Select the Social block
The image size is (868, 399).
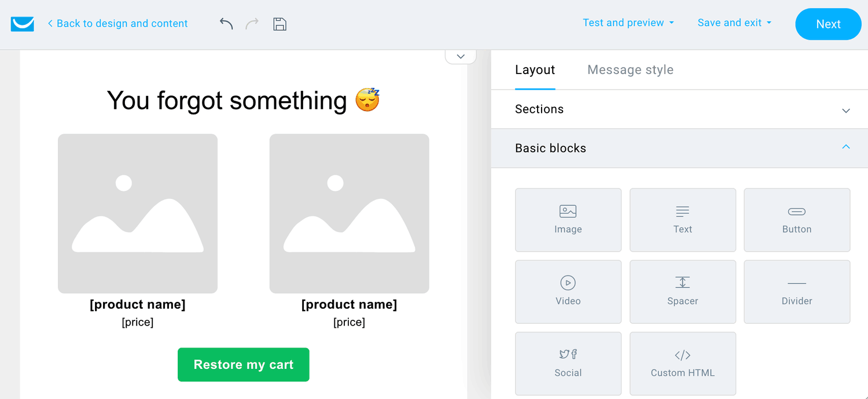568,363
